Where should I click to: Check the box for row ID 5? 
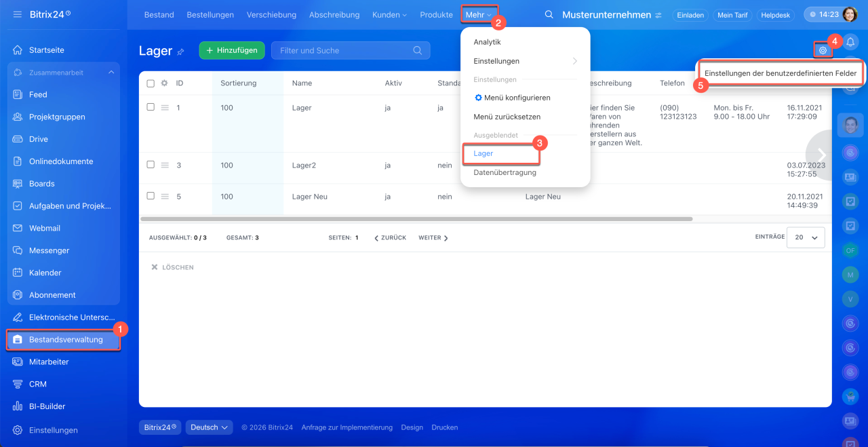tap(151, 196)
